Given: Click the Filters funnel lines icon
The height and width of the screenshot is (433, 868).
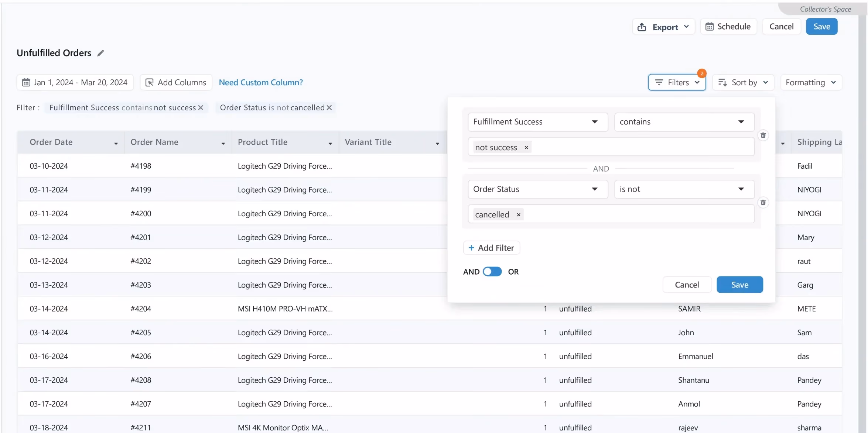Looking at the screenshot, I should [659, 82].
